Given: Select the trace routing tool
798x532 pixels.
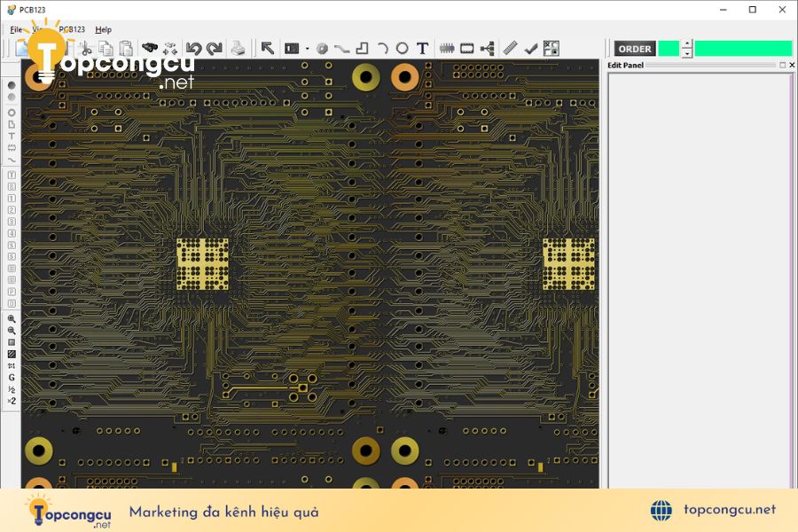Looking at the screenshot, I should point(341,49).
